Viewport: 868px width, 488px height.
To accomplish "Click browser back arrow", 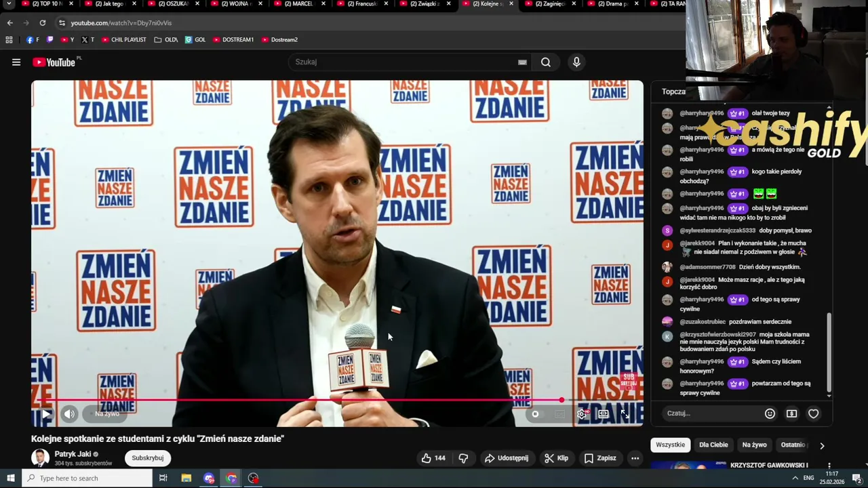I will [x=9, y=23].
